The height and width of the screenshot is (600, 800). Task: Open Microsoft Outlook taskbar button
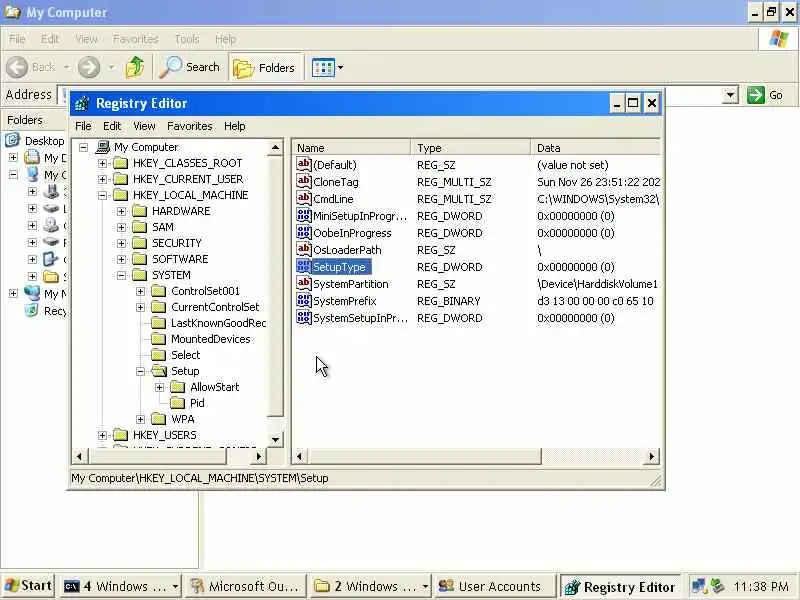click(246, 587)
